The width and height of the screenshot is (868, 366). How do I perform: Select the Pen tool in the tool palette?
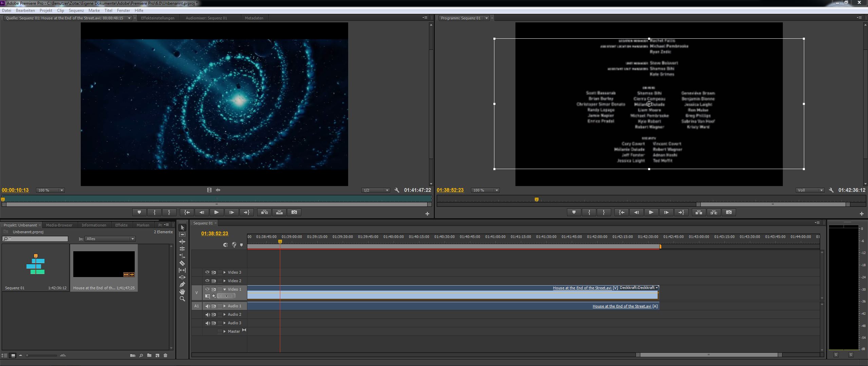pyautogui.click(x=182, y=285)
